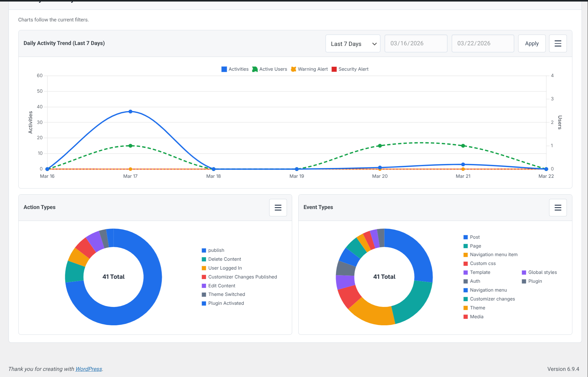Screen dimensions: 588x377
Task: Click the Customizer changes legend marker
Action: coord(466,299)
